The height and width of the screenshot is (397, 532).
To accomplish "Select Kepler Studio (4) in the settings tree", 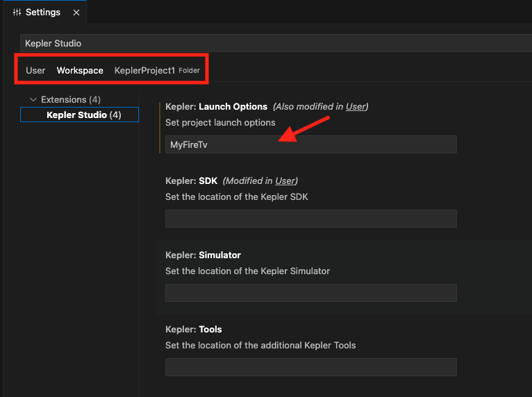I will (83, 115).
